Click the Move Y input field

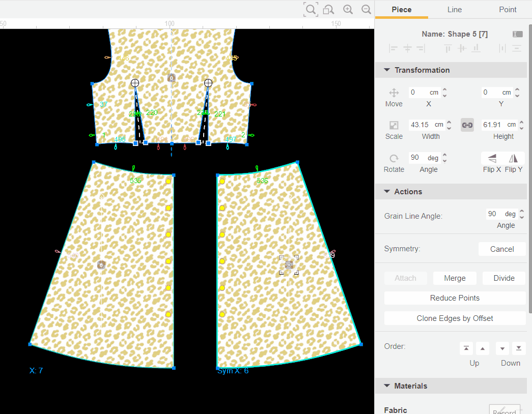(497, 93)
